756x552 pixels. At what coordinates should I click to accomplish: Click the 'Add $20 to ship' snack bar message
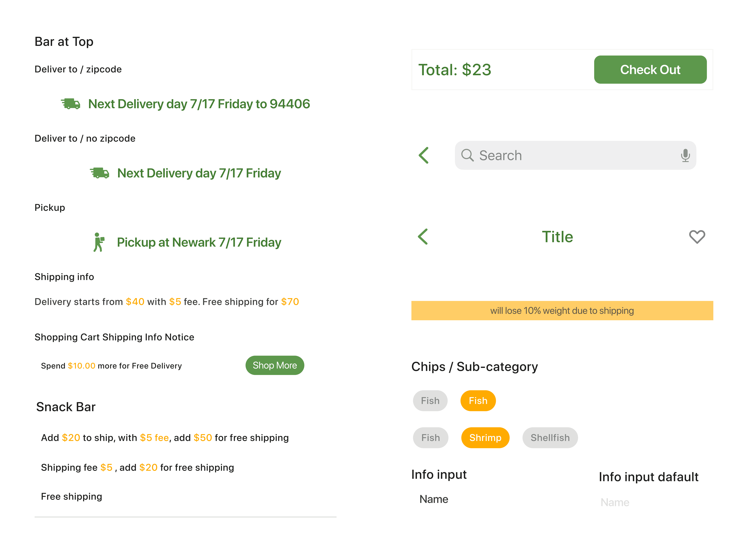(x=165, y=438)
